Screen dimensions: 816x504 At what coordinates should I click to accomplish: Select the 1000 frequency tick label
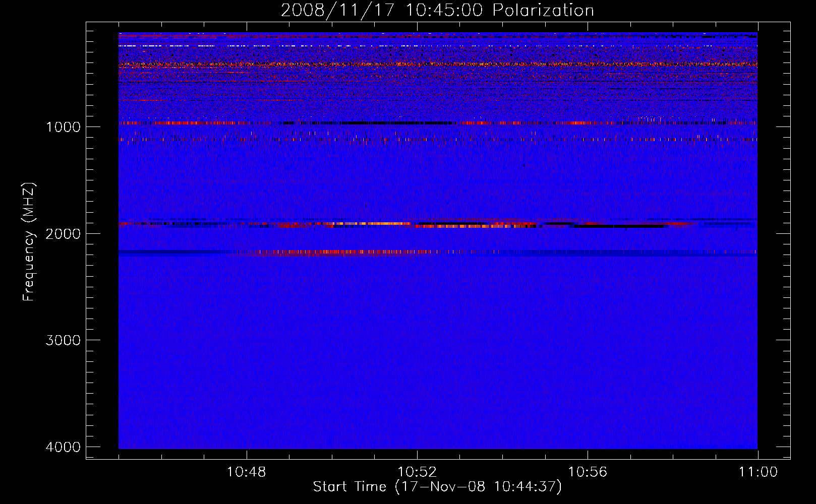[x=63, y=127]
